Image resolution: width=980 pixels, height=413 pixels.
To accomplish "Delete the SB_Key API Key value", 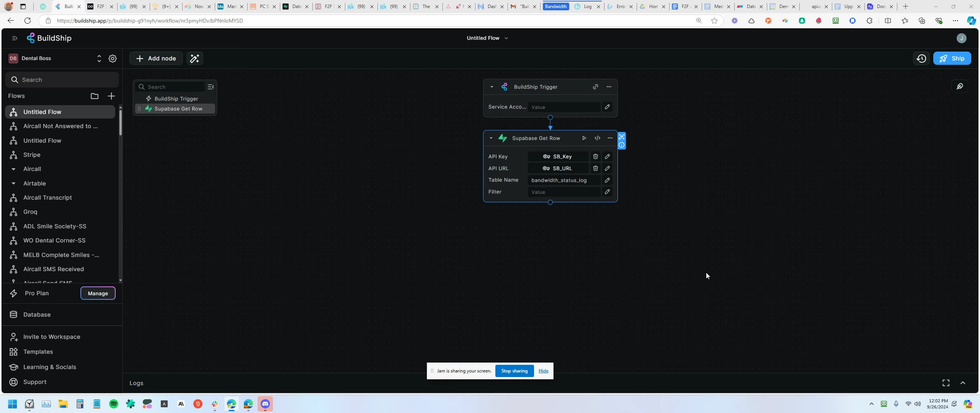I will pyautogui.click(x=595, y=156).
